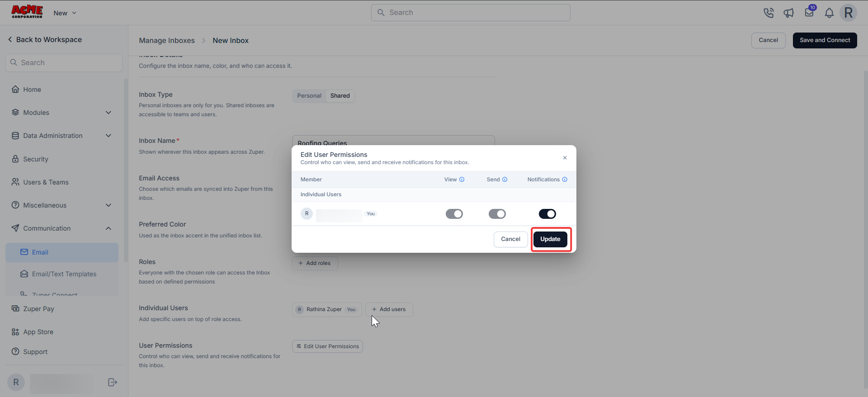
Task: Click the View column info icon
Action: [x=462, y=180]
